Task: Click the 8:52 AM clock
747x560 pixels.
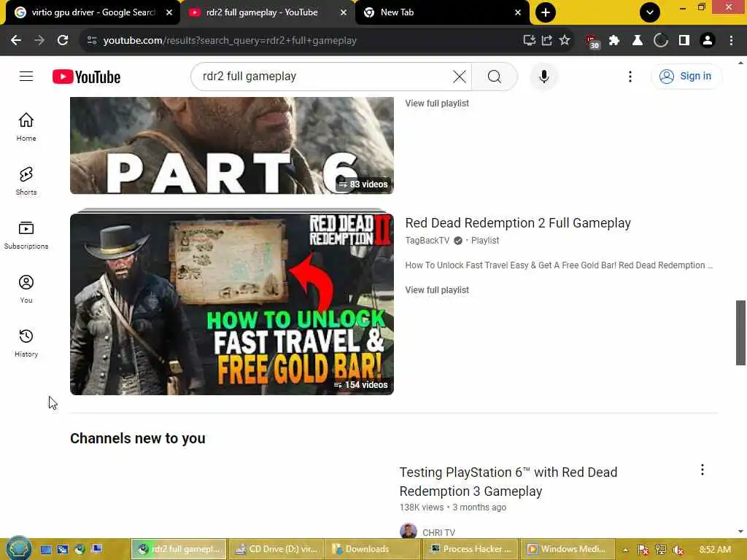Action: pos(715,550)
